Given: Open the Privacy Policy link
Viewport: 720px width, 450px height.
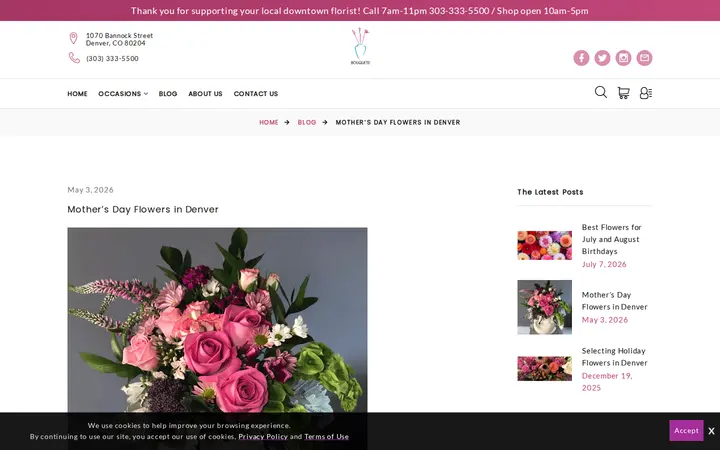Looking at the screenshot, I should [263, 437].
